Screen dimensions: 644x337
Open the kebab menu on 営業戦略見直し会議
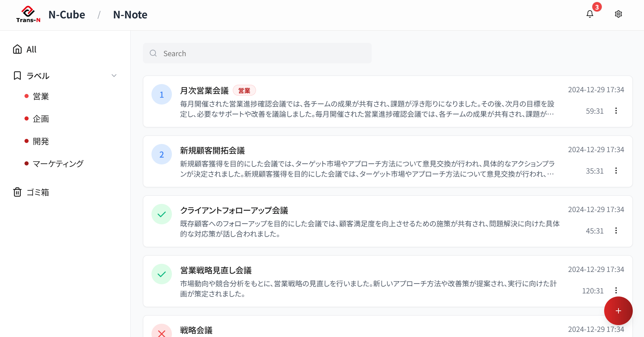[616, 290]
